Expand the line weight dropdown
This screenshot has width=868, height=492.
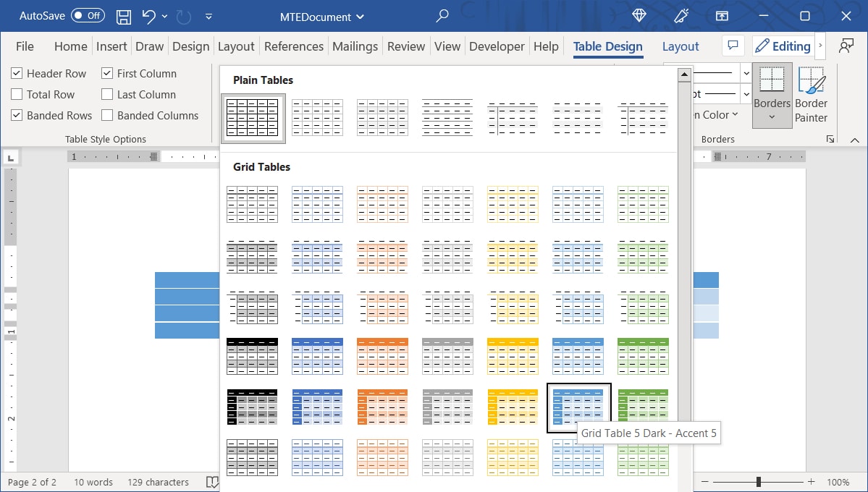746,93
